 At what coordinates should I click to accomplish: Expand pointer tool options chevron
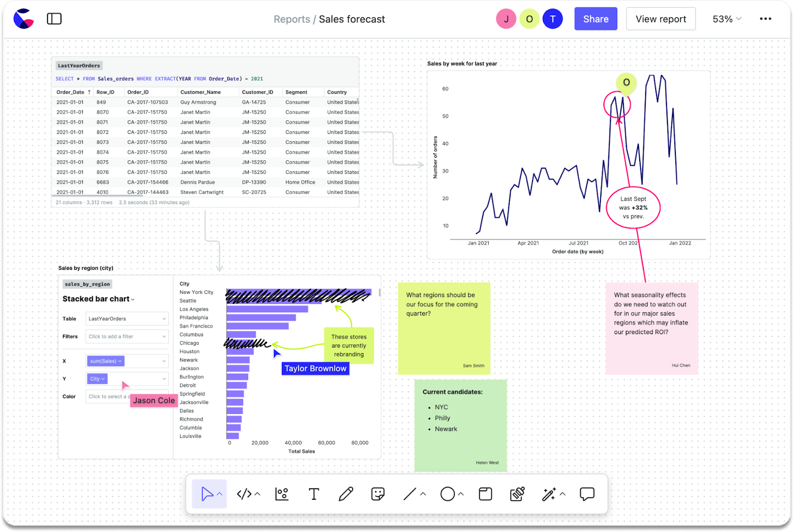(219, 494)
